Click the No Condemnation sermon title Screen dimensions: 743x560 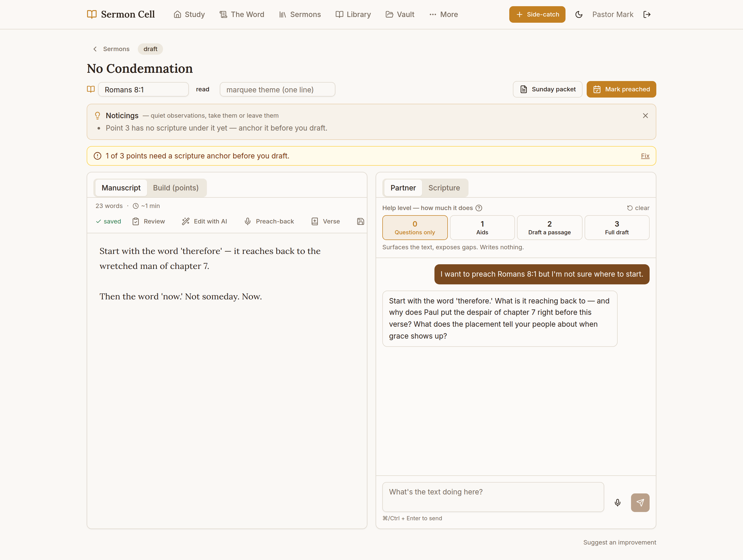[140, 69]
